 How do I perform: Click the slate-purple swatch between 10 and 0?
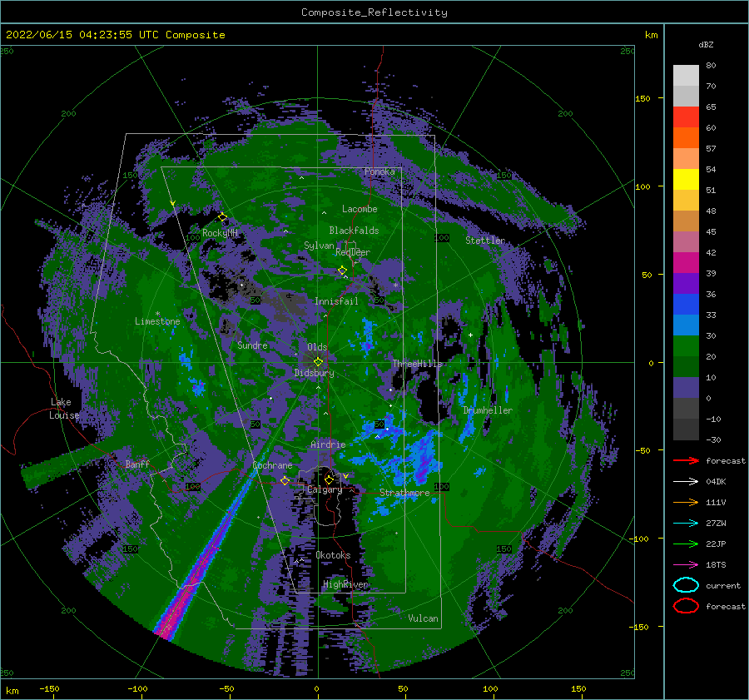tap(686, 388)
